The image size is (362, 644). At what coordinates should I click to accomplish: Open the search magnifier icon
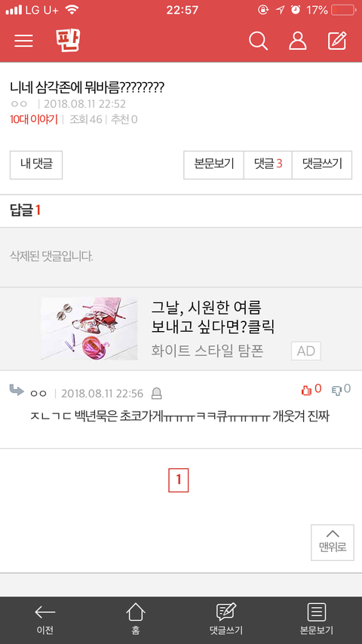pos(258,41)
